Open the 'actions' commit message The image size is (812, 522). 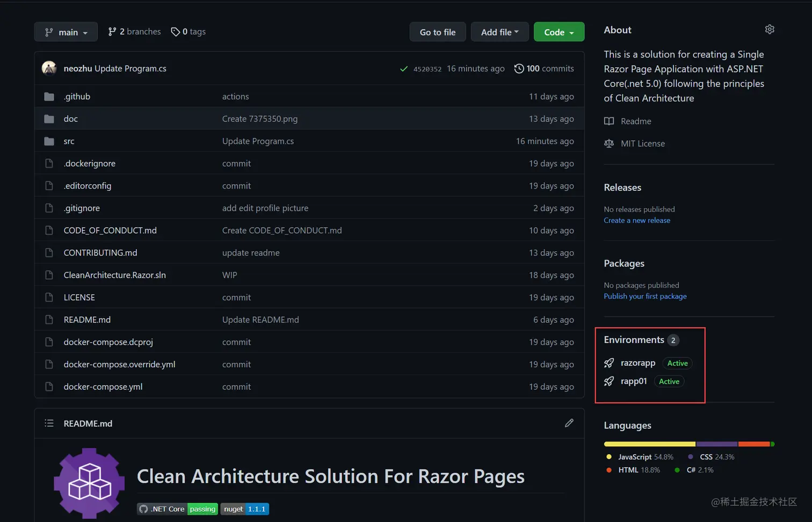[x=235, y=97]
